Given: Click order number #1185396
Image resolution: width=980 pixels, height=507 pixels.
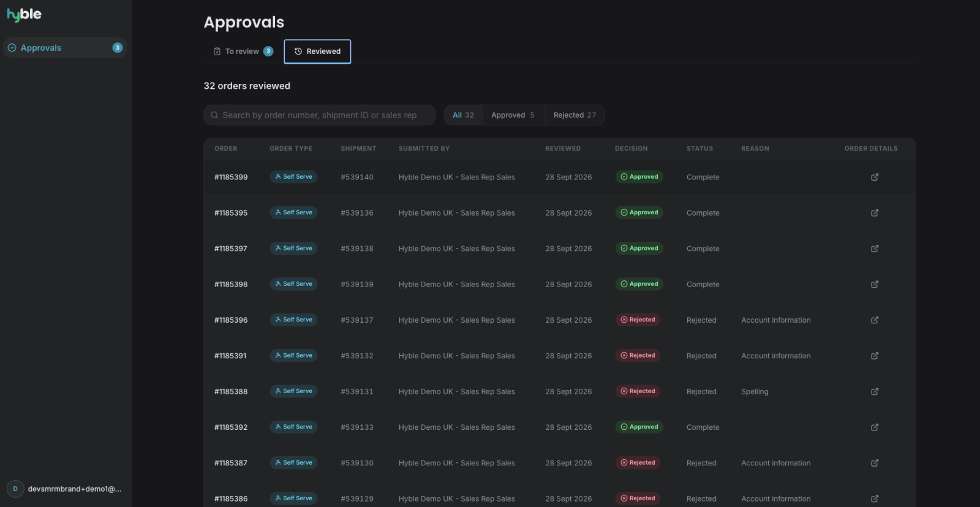Looking at the screenshot, I should tap(231, 320).
